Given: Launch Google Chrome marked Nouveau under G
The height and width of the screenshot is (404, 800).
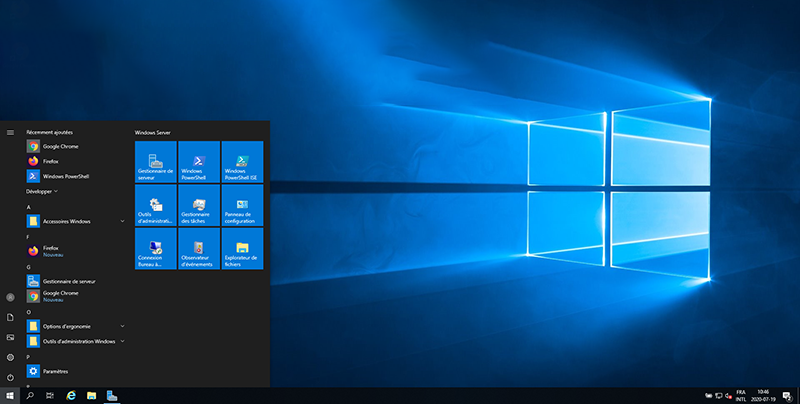Looking at the screenshot, I should (x=76, y=296).
